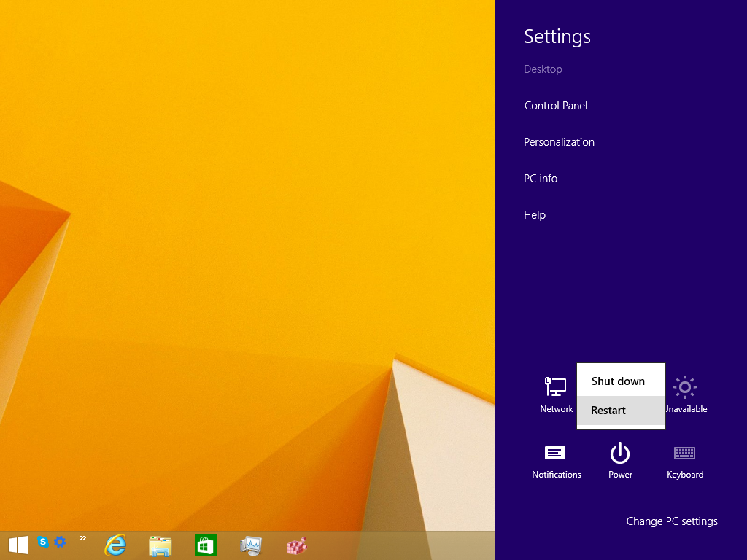Click the PC info link
Image resolution: width=747 pixels, height=560 pixels.
click(540, 179)
